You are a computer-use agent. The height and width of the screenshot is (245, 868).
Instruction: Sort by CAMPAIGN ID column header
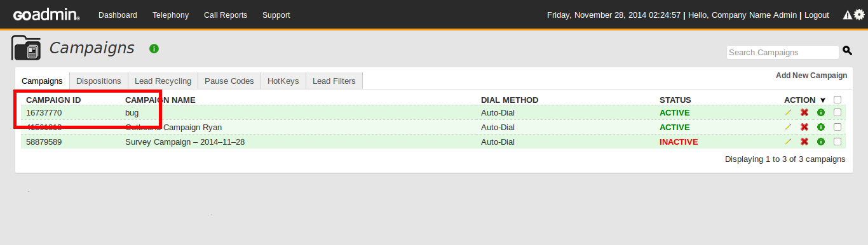53,100
